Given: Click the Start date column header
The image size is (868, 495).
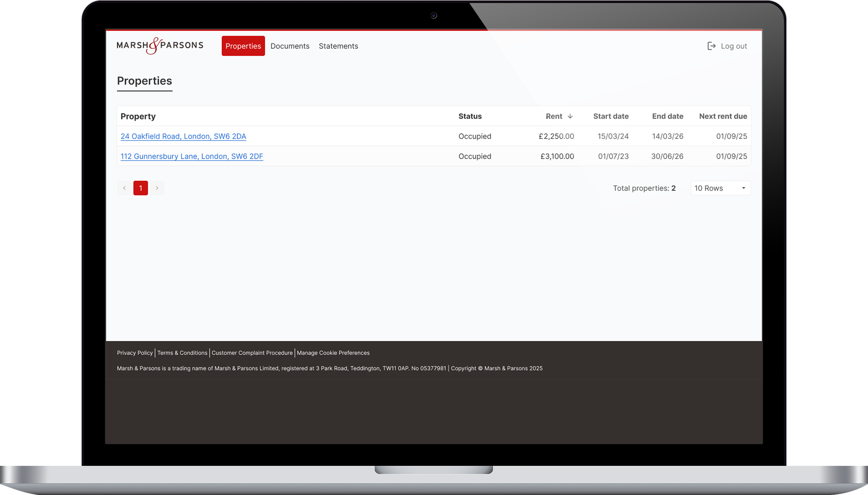Looking at the screenshot, I should pyautogui.click(x=611, y=116).
